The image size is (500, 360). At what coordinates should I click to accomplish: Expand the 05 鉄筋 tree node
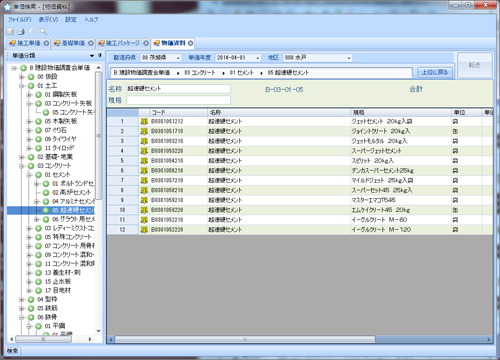click(22, 309)
